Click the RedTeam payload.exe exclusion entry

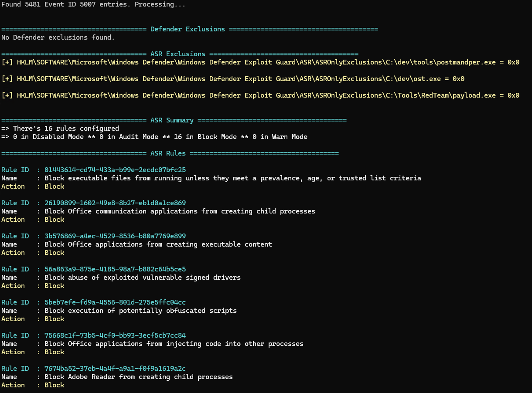coord(260,95)
